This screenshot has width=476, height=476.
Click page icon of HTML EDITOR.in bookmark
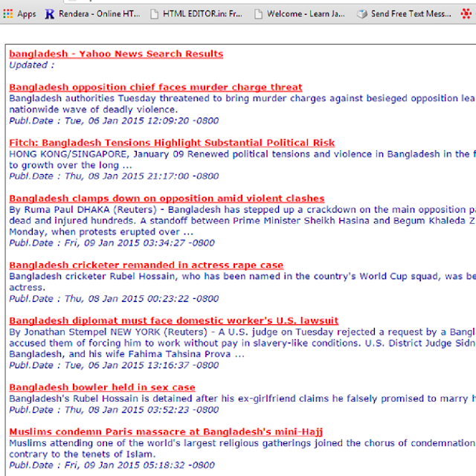(x=154, y=14)
